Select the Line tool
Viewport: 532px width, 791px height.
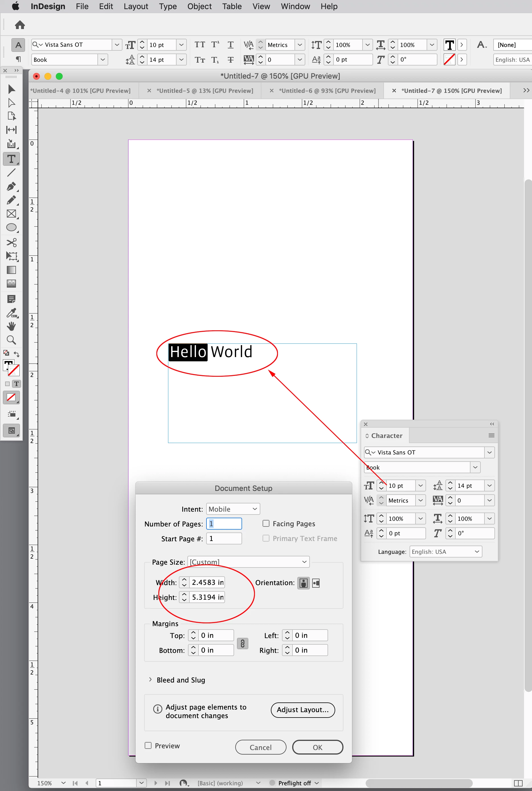11,173
